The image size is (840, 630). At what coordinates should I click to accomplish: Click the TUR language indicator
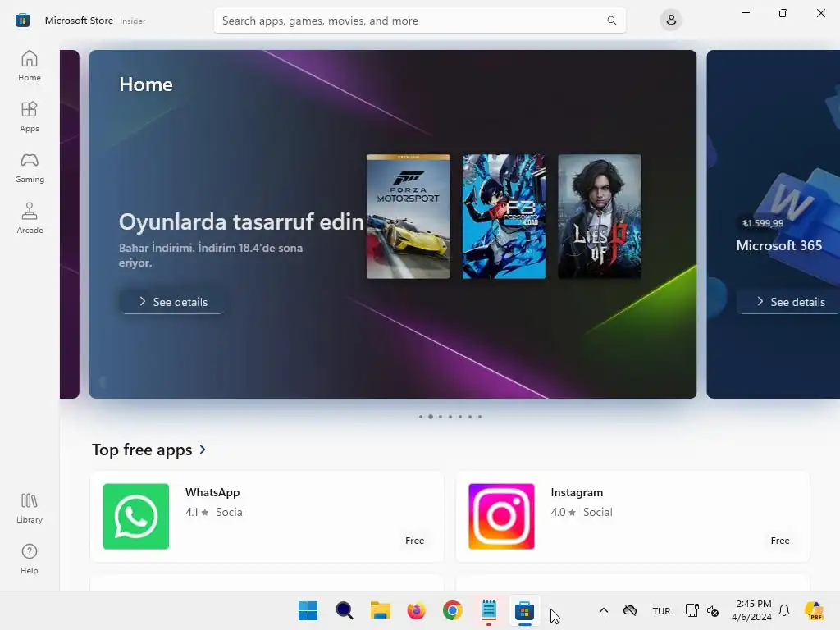(661, 610)
